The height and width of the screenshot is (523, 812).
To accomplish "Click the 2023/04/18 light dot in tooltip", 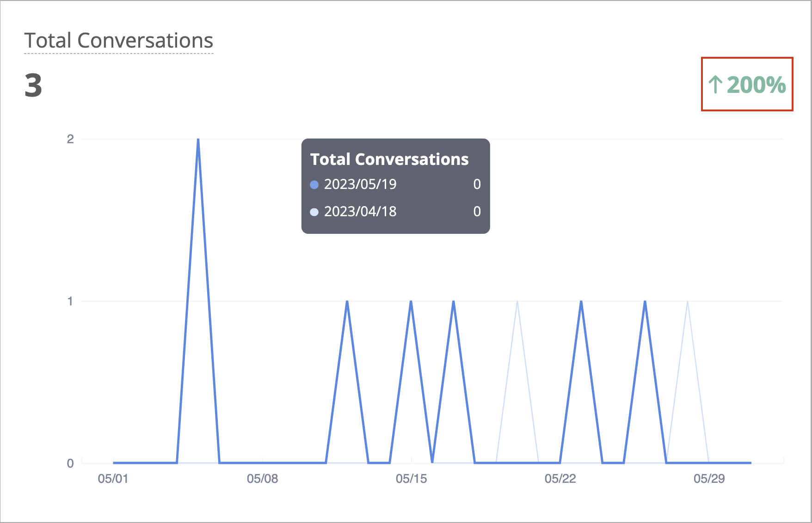I will click(314, 212).
